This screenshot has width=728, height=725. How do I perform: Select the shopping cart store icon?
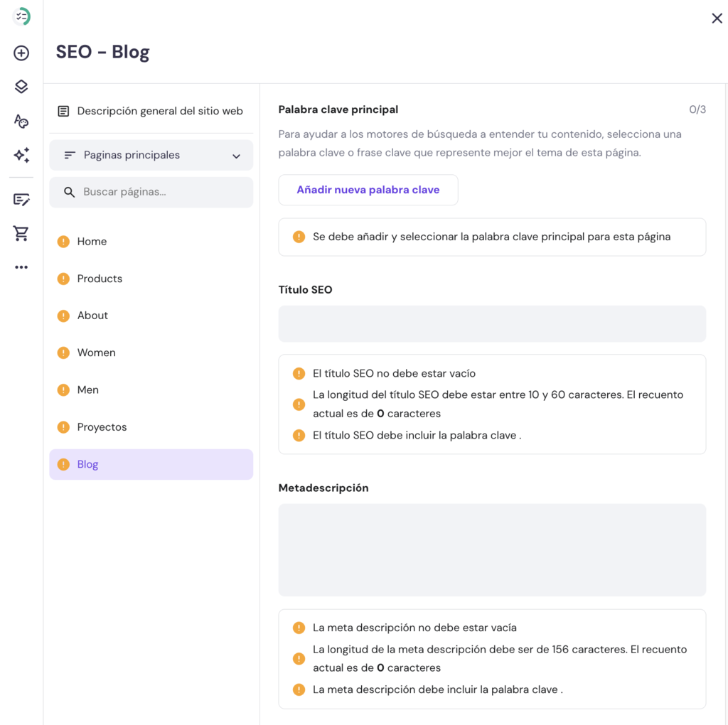(21, 233)
